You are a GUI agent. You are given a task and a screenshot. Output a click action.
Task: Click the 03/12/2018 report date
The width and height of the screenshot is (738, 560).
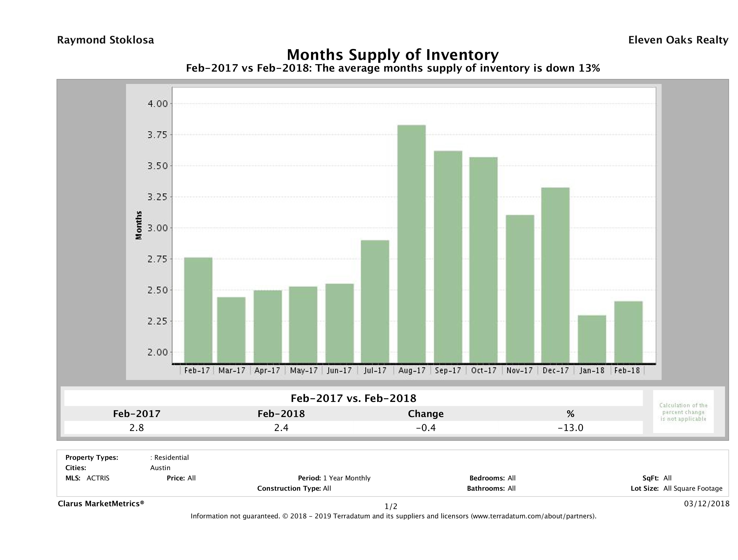pos(707,503)
